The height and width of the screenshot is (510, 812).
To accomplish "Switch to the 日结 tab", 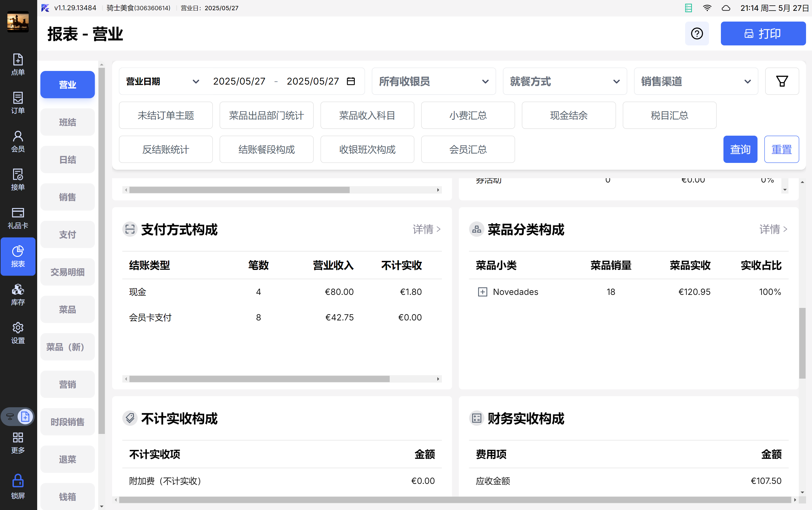I will (68, 159).
